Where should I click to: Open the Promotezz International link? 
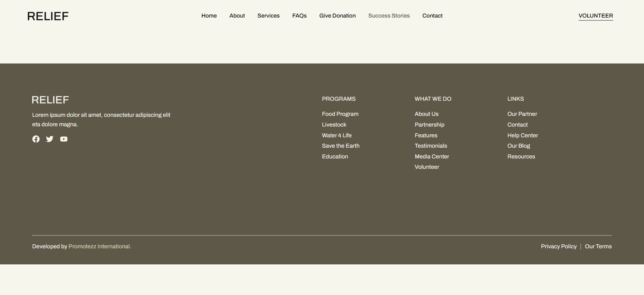(x=100, y=246)
